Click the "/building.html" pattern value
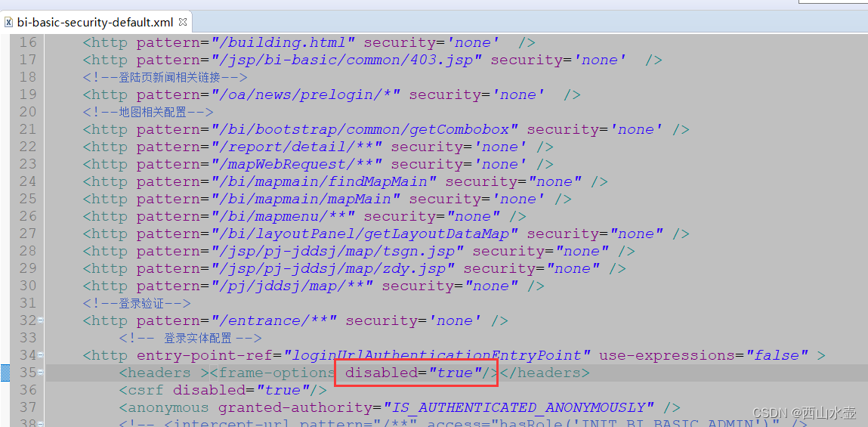Viewport: 868px width, 427px height. [x=283, y=42]
